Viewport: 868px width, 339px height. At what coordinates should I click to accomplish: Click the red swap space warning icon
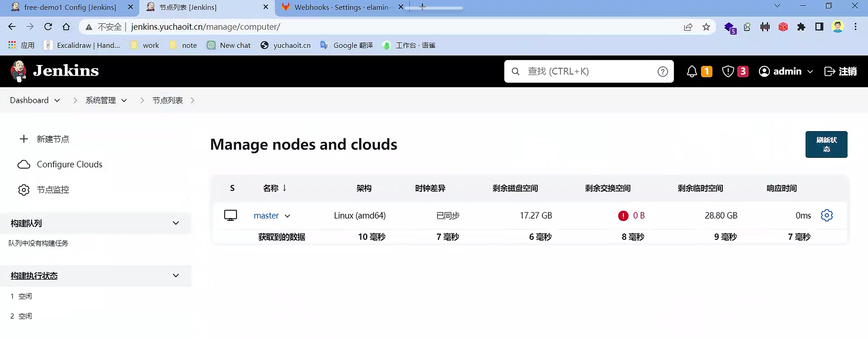tap(623, 216)
